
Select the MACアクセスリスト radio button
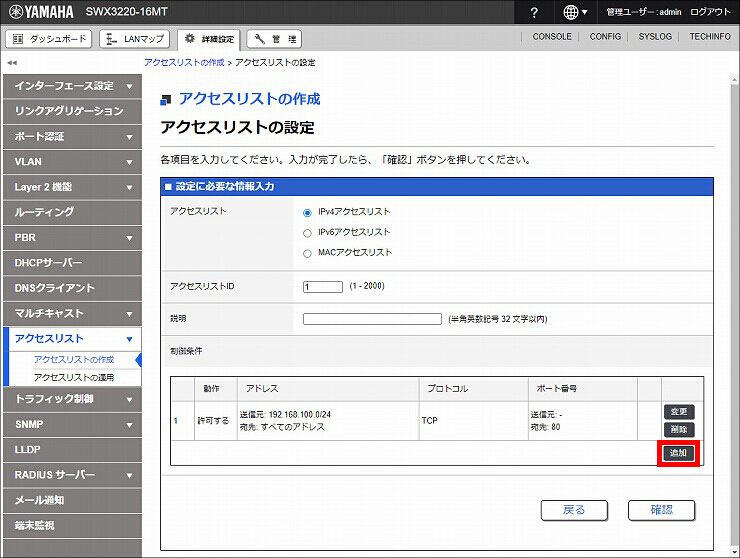307,254
